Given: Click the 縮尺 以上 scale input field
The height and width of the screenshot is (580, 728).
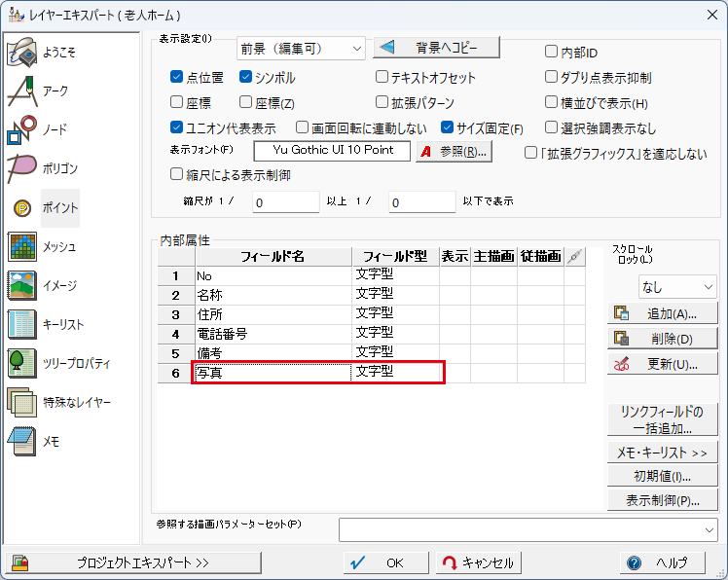Looking at the screenshot, I should point(286,201).
